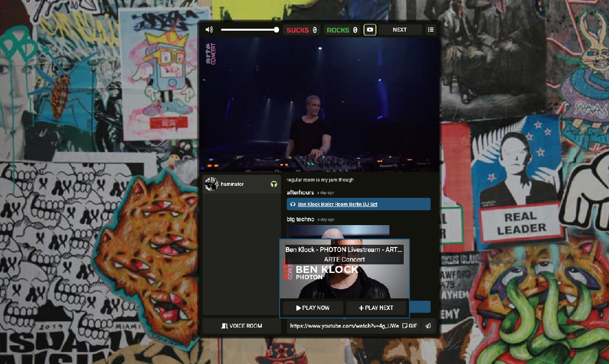Toggle haminator's listening headphones indicator
609x364 pixels.
click(274, 183)
